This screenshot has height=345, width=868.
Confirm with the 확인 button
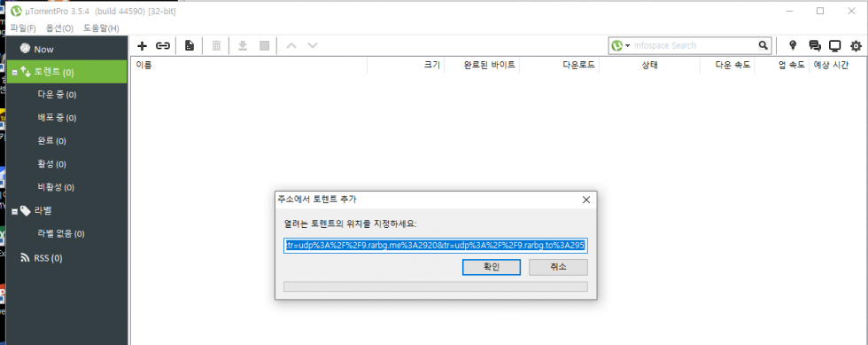coord(492,267)
